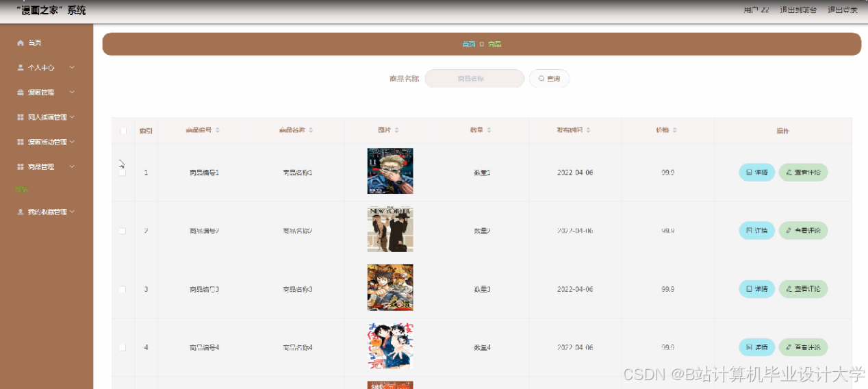Sort by 发布时间 using its sort arrows

[x=588, y=130]
